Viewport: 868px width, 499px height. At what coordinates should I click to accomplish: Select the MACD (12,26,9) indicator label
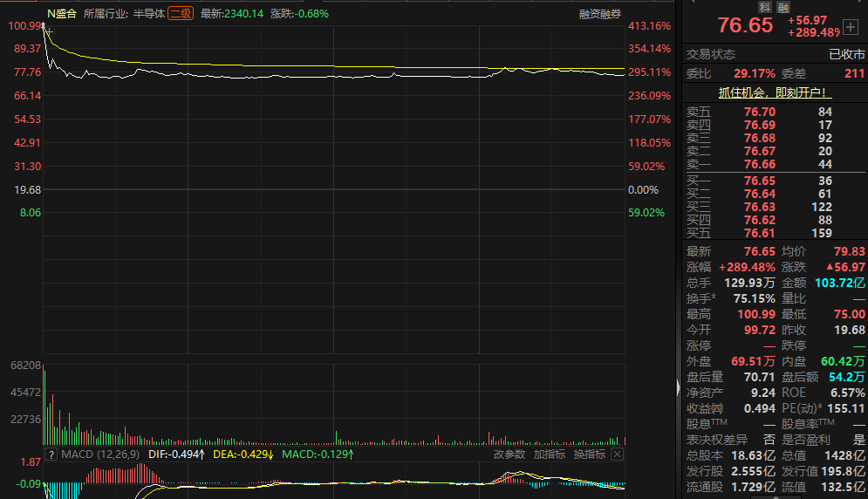(99, 455)
